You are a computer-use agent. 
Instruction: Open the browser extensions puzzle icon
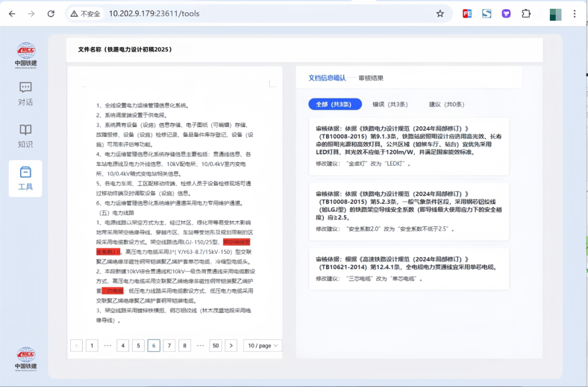click(526, 14)
